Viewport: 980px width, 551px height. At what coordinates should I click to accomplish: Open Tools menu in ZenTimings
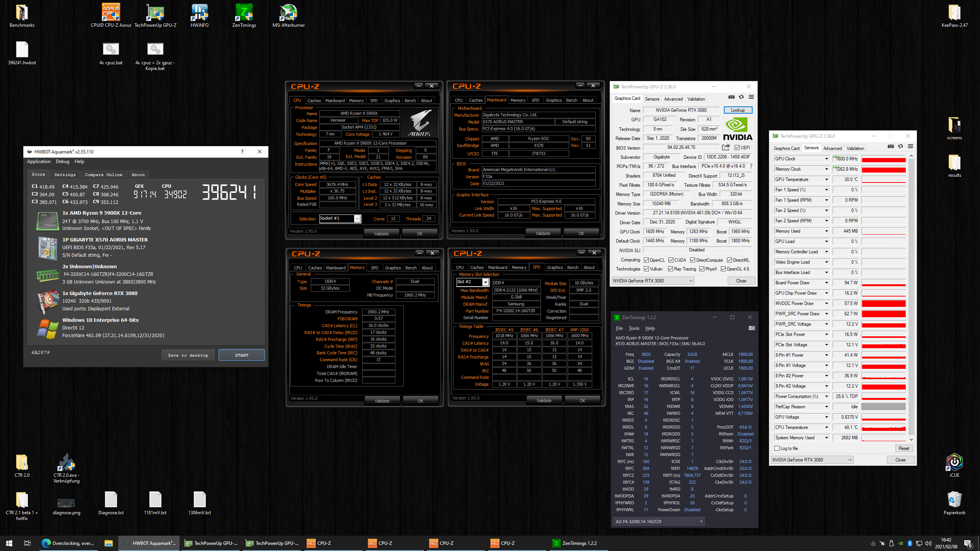[x=634, y=328]
